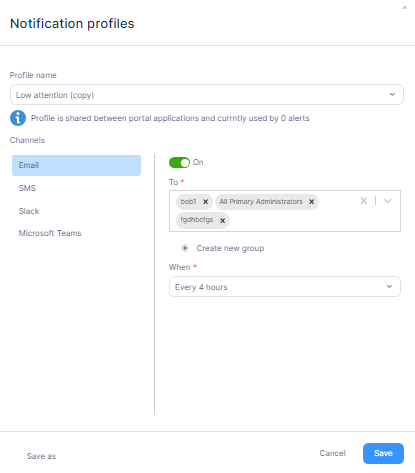Click the blue info icon

pyautogui.click(x=18, y=118)
